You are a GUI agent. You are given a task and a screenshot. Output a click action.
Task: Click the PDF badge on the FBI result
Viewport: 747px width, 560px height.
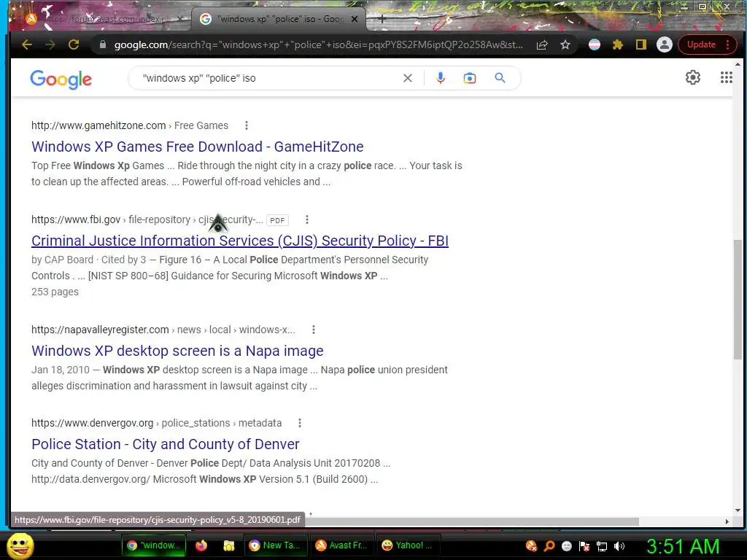pyautogui.click(x=277, y=220)
